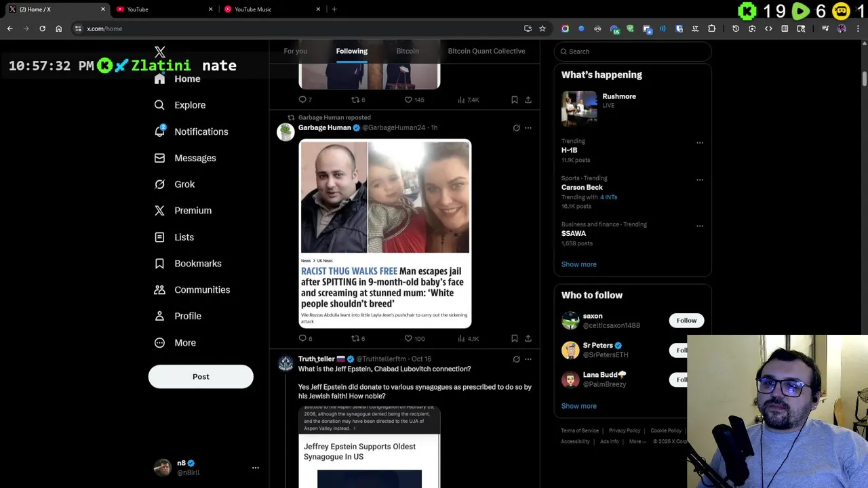
Task: Follow the saxon account
Action: [686, 321]
